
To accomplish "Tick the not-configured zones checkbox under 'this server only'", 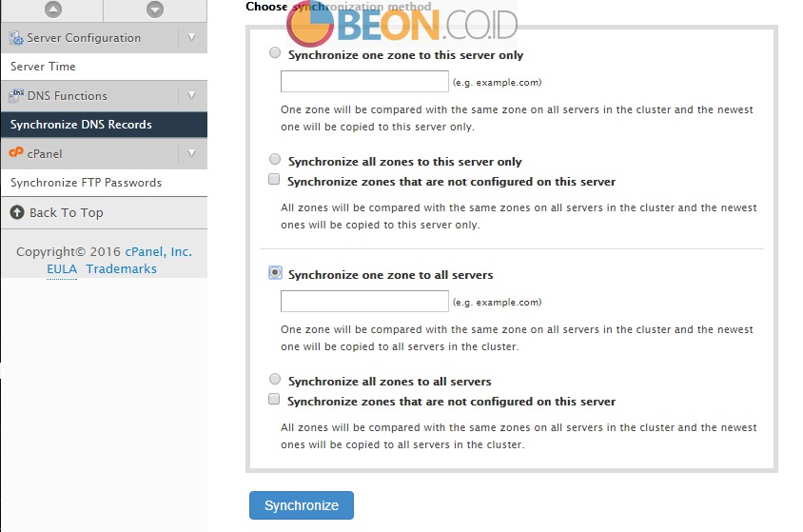I will coord(274,179).
